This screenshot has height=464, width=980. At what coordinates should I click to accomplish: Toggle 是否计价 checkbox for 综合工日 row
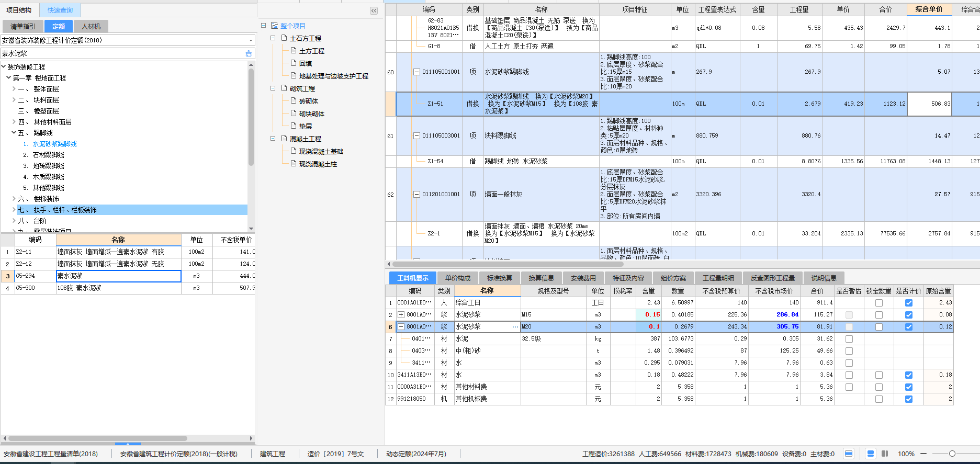pyautogui.click(x=909, y=303)
